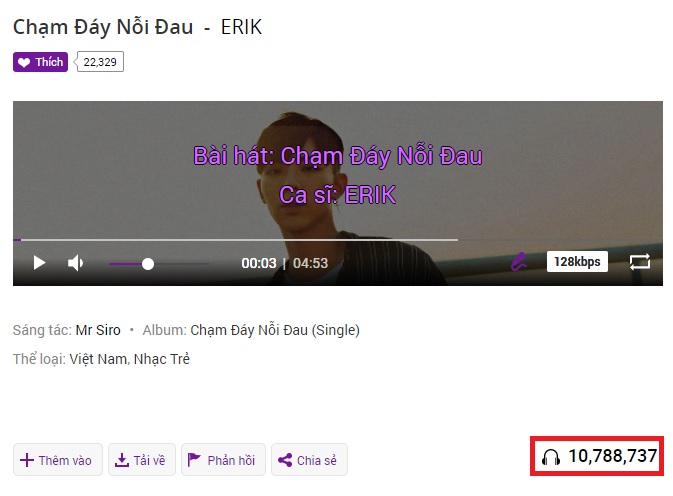Click the heart icon in Thích
Screen dimensions: 673x496
click(24, 63)
